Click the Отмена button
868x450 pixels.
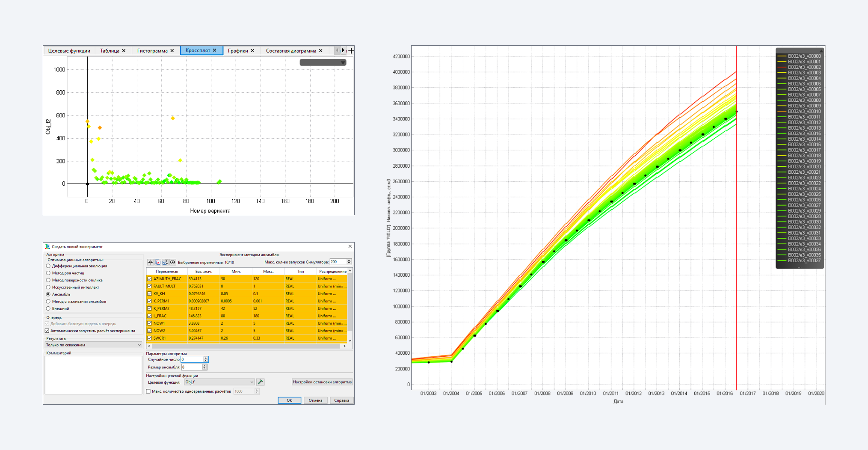click(x=316, y=400)
